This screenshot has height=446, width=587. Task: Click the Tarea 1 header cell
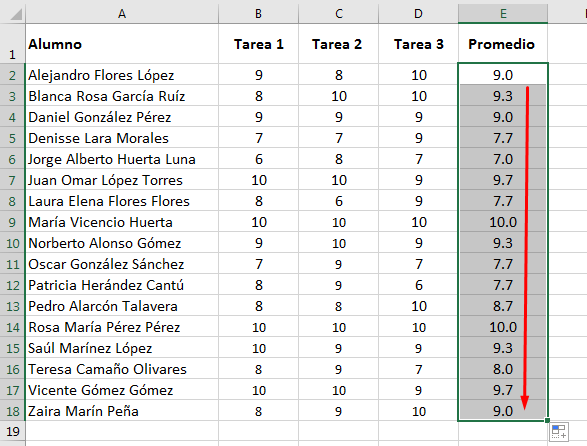258,44
